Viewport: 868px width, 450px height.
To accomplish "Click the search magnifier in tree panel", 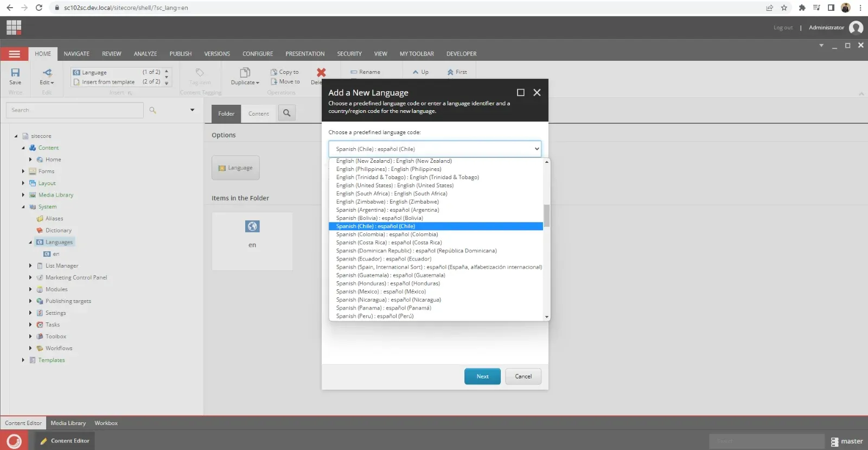I will (152, 110).
